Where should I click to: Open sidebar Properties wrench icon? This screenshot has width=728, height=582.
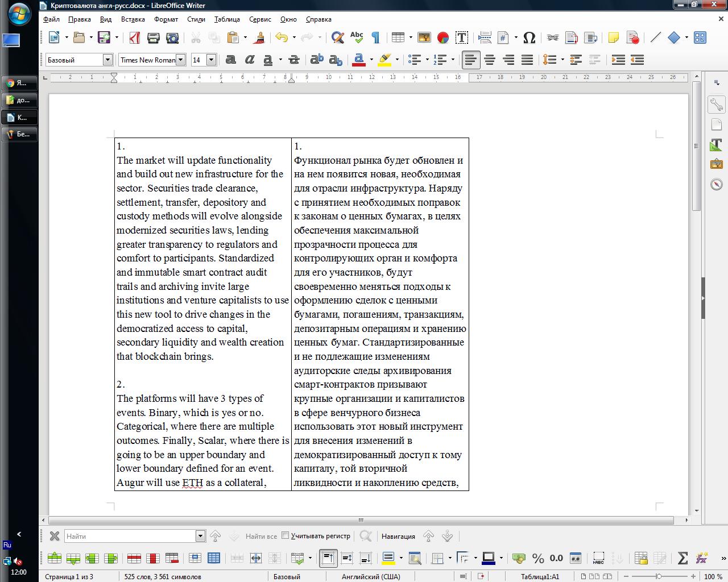click(x=716, y=104)
